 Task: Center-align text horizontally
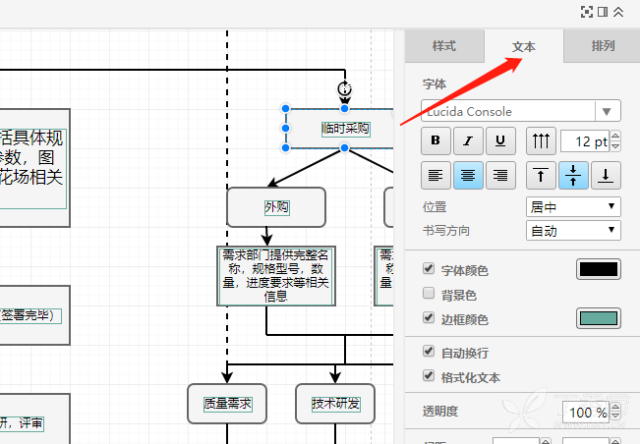(468, 175)
